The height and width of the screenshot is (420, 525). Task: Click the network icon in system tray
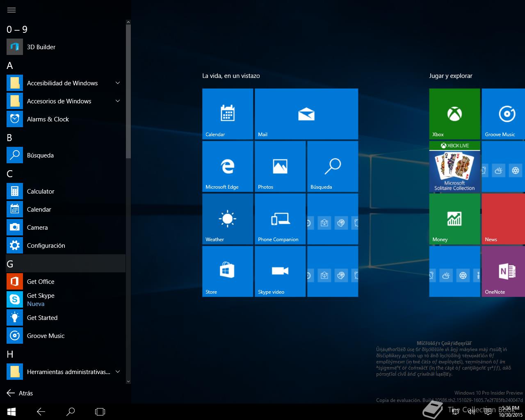(x=455, y=411)
